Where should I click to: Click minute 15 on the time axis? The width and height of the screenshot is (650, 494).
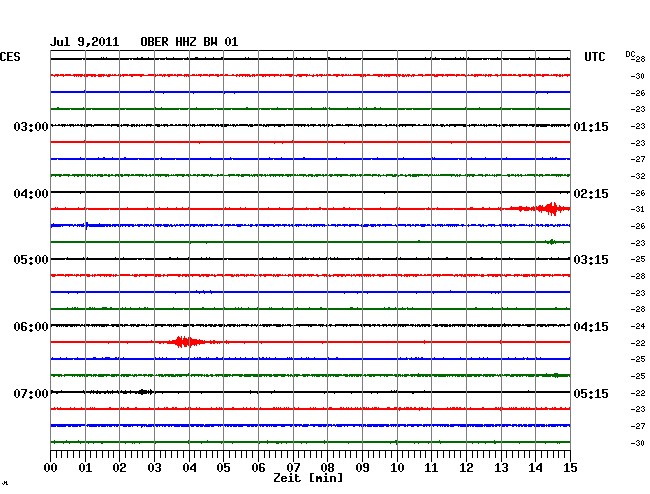[x=570, y=468]
